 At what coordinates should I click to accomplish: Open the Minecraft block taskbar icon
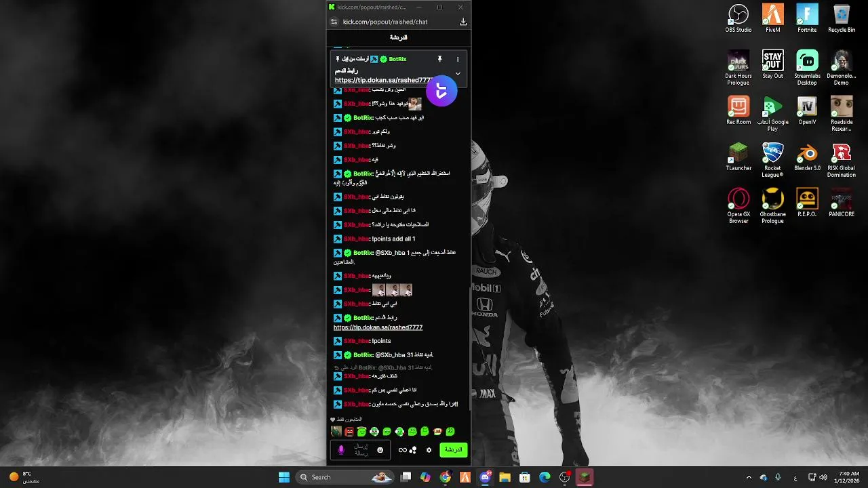[x=585, y=477]
